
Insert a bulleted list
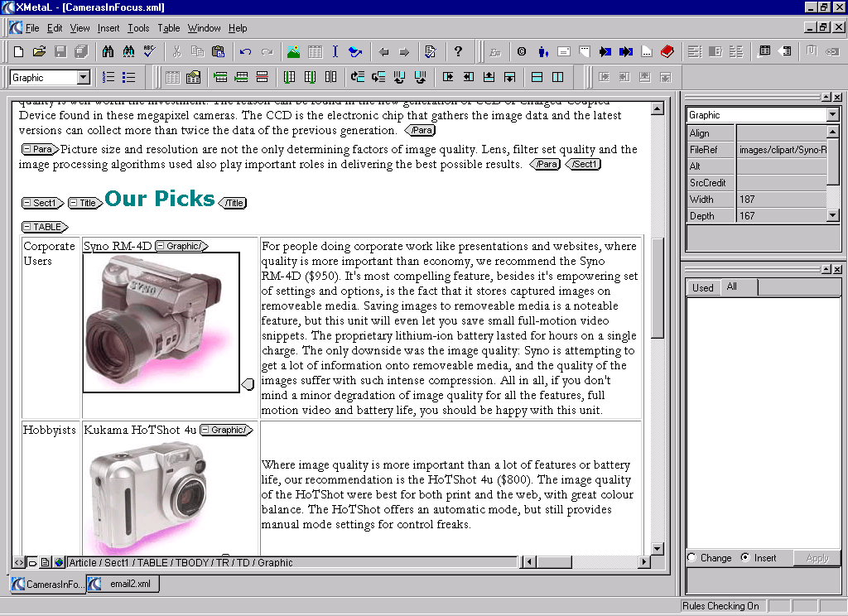(128, 77)
